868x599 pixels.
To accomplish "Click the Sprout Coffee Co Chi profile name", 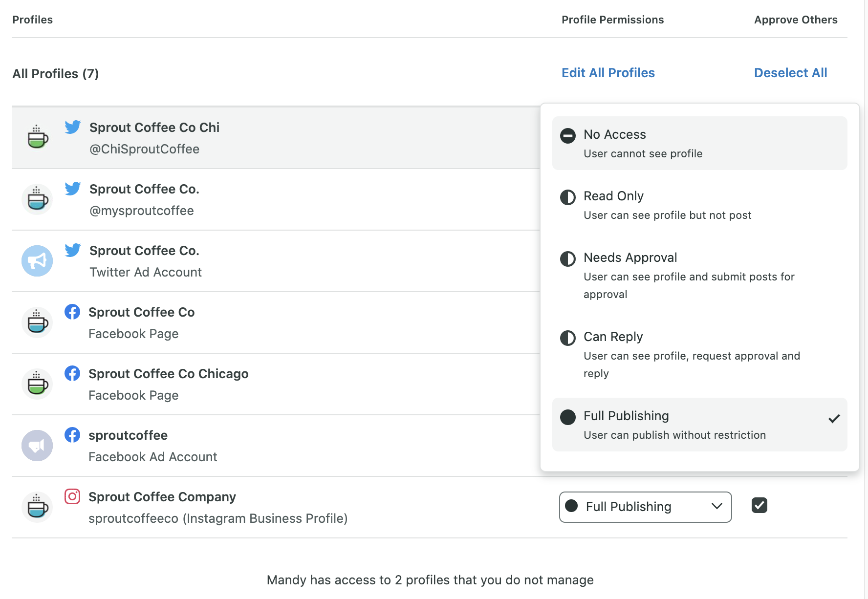I will [x=154, y=128].
